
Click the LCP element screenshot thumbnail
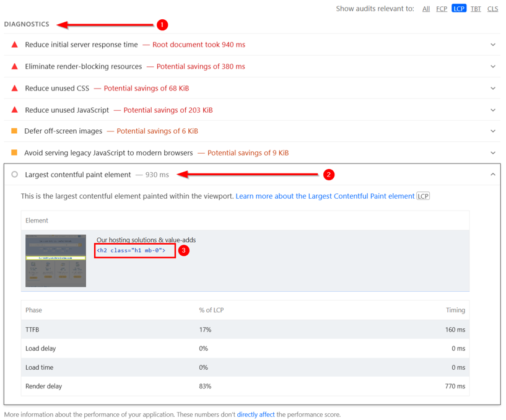[x=56, y=260]
